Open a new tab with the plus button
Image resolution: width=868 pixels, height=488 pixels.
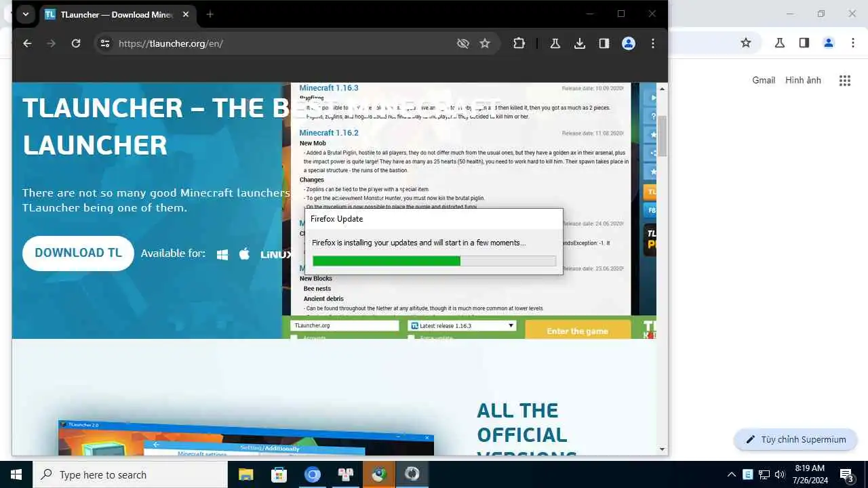click(210, 14)
